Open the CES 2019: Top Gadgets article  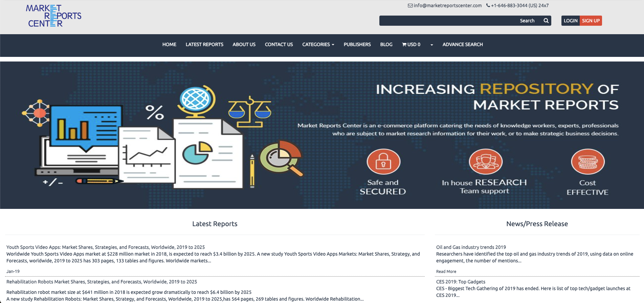tap(461, 282)
